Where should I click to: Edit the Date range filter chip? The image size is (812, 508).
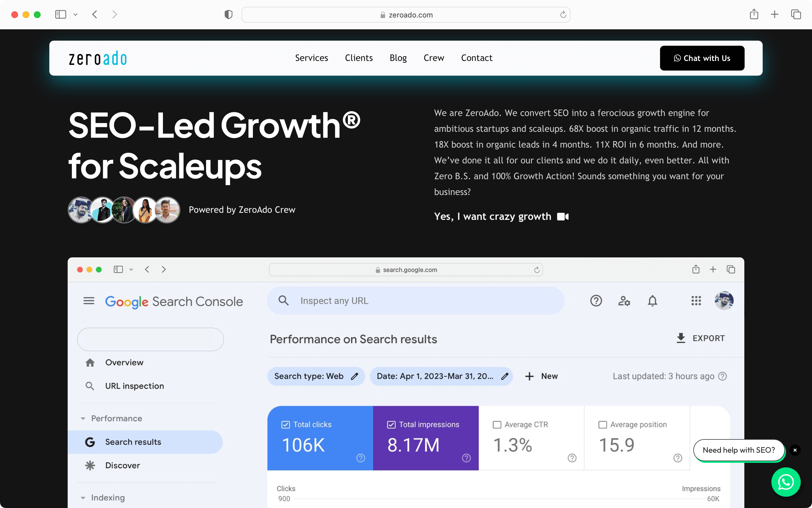click(441, 376)
